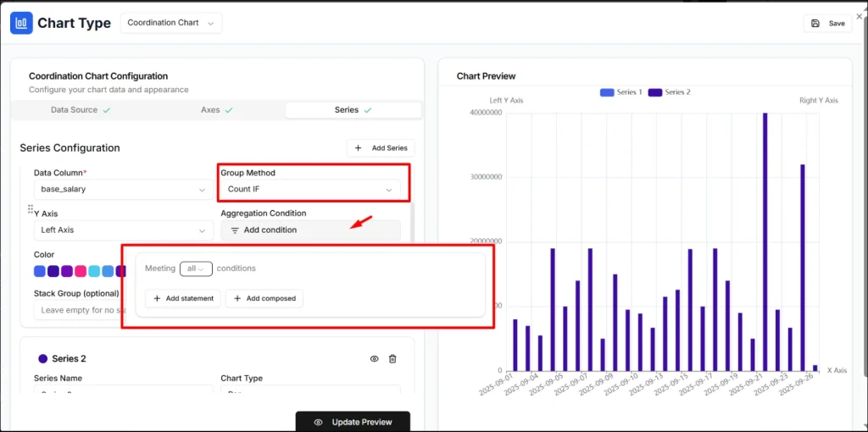This screenshot has height=432, width=868.
Task: Delete Series 2 with the trash icon
Action: pos(392,358)
